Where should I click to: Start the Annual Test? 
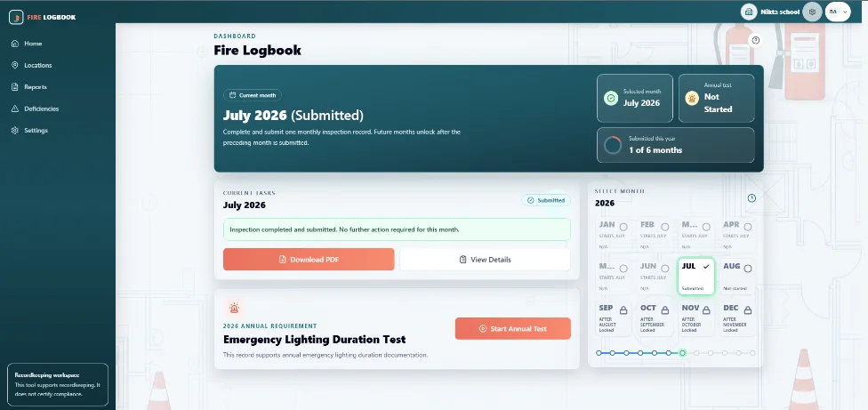tap(512, 329)
